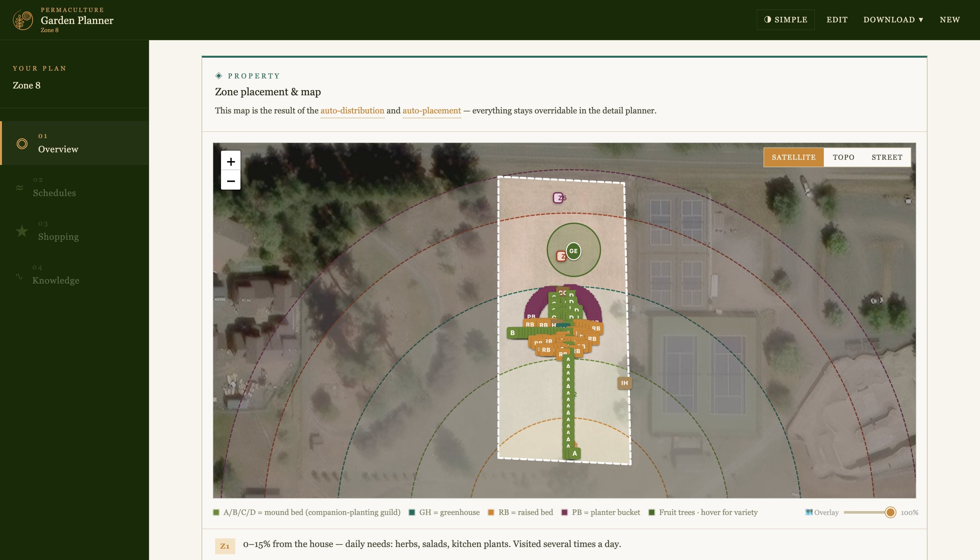Start a NEW plan from the header
Viewport: 980px width, 560px height.
point(950,20)
